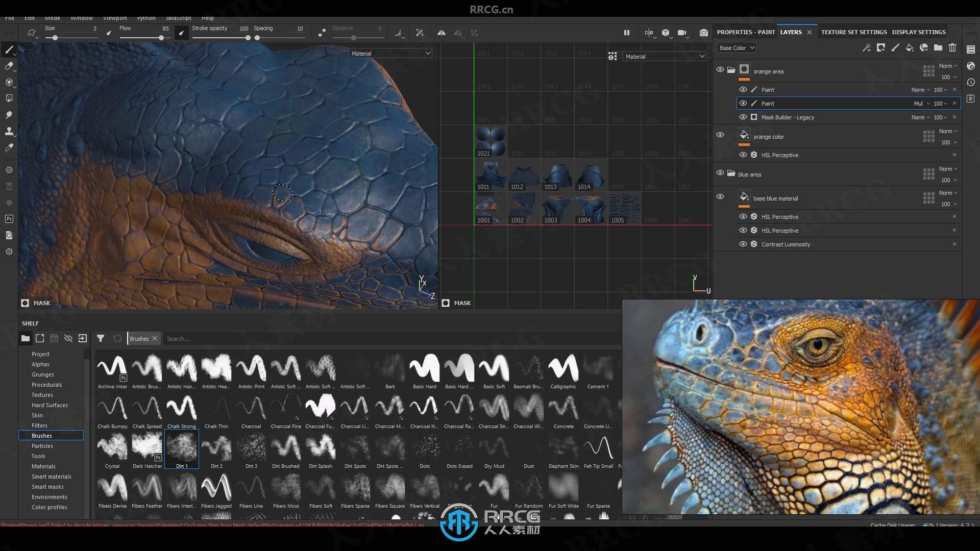Image resolution: width=980 pixels, height=551 pixels.
Task: Close the Layers tab
Action: pyautogui.click(x=810, y=32)
